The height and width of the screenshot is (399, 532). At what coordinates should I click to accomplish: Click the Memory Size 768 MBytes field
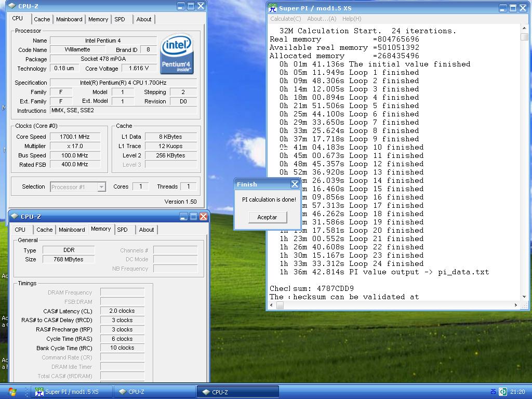[69, 259]
